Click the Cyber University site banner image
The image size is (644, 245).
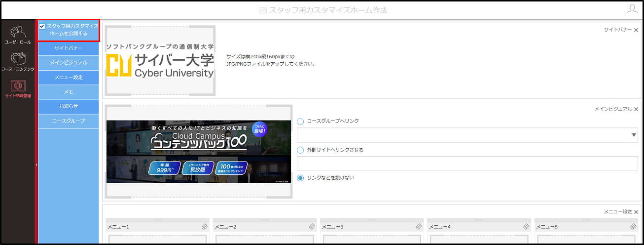160,60
